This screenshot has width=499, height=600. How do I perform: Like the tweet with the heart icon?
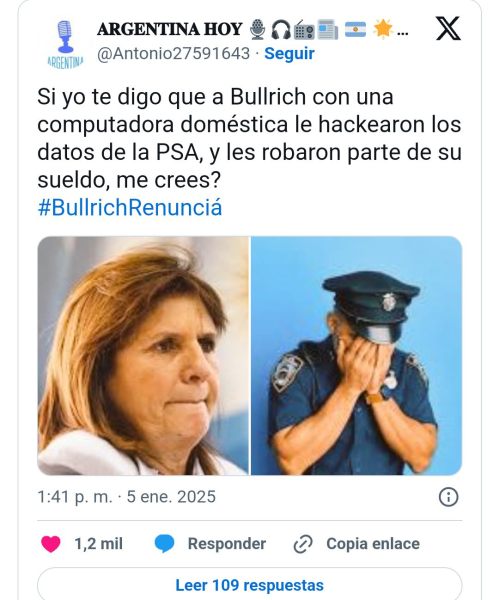pyautogui.click(x=51, y=544)
